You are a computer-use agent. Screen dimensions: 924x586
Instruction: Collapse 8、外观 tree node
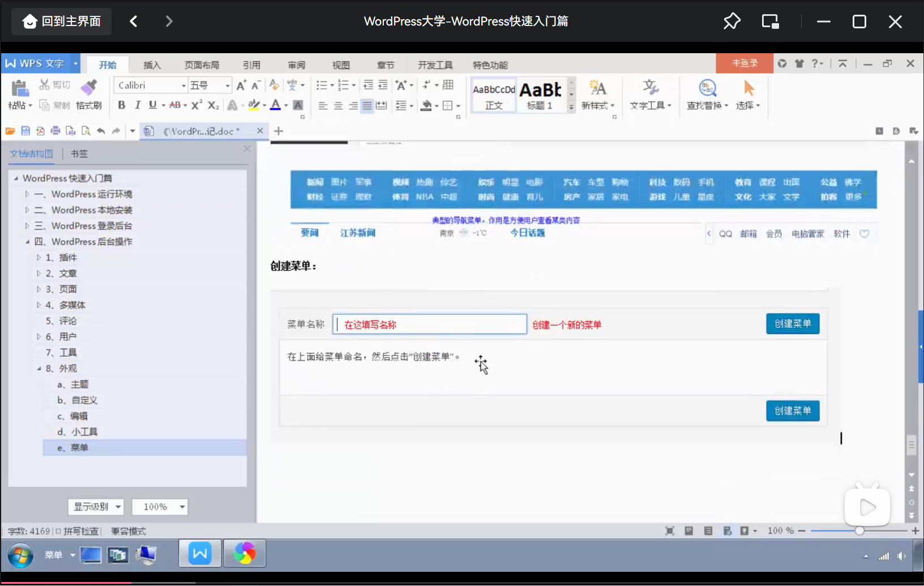tap(38, 369)
